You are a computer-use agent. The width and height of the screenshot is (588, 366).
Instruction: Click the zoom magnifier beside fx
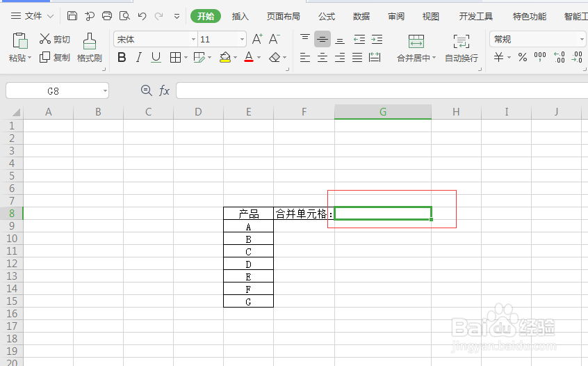pyautogui.click(x=146, y=90)
